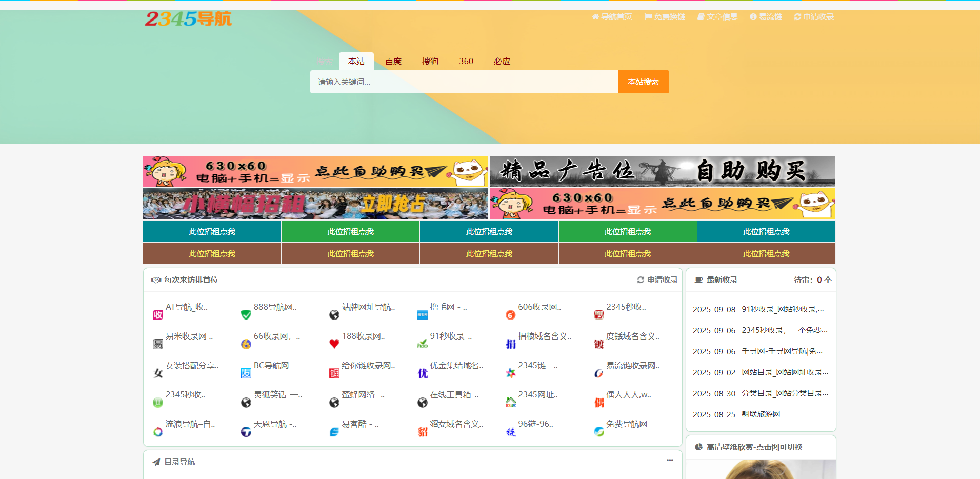Viewport: 980px width, 479px height.
Task: Focus the 请输入关键词 search field
Action: [x=464, y=82]
